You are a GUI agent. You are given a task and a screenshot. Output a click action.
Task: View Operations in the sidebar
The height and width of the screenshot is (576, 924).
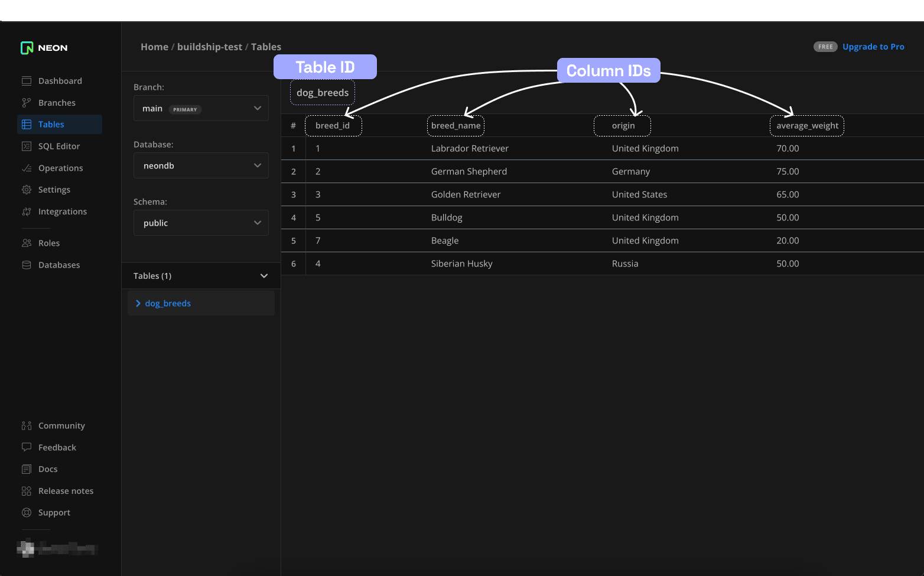(60, 168)
